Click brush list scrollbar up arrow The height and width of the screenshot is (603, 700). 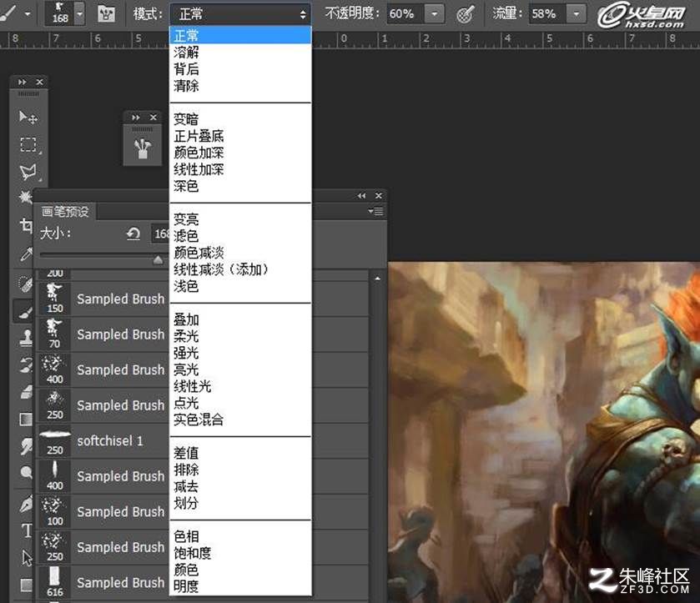pos(378,279)
